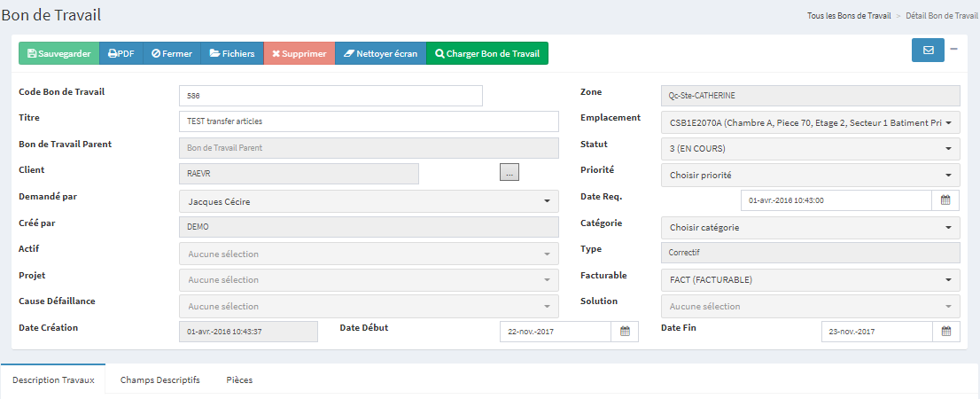
Task: Click Charger Bon de Travail button
Action: (x=486, y=53)
